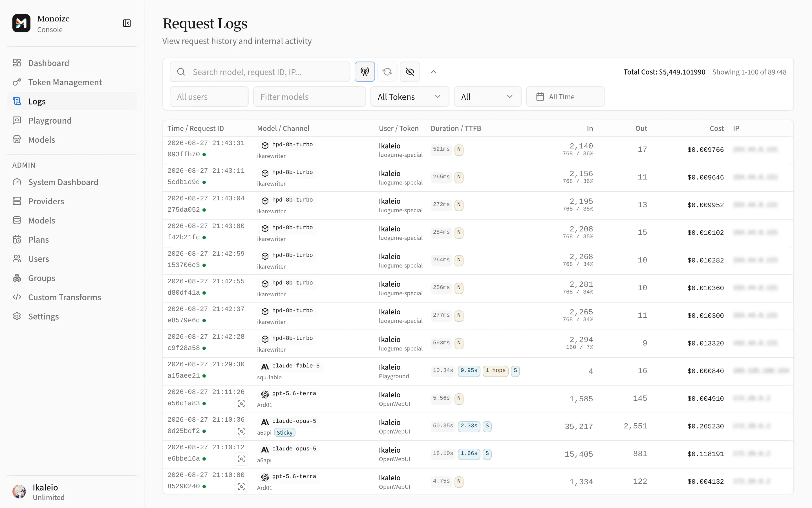Go to the Playground page
This screenshot has width=812, height=508.
pos(72,120)
